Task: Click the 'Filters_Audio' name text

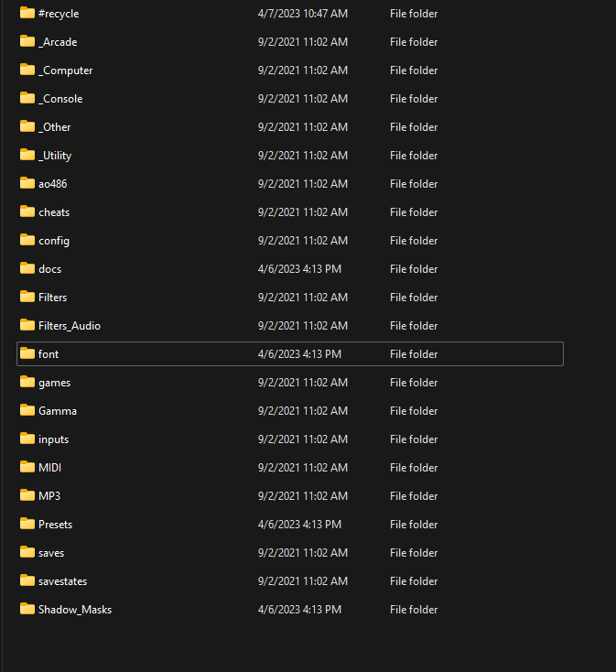Action: pos(70,326)
